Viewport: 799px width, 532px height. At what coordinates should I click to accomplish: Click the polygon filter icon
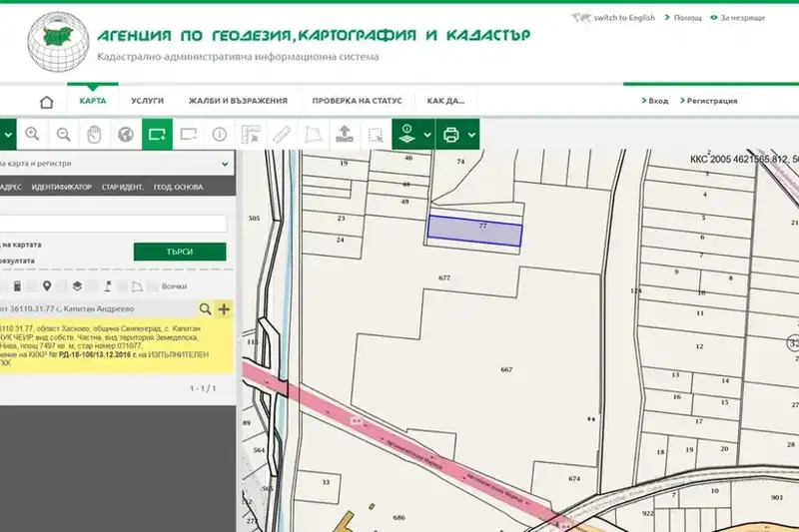137,286
